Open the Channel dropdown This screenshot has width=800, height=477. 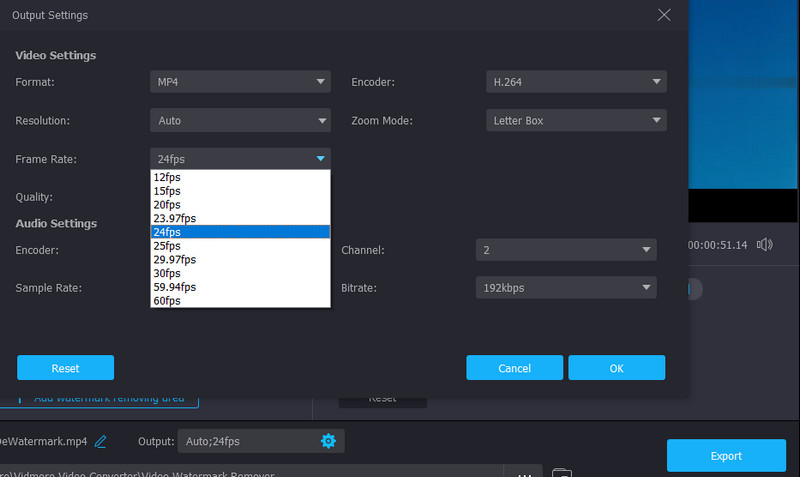566,249
